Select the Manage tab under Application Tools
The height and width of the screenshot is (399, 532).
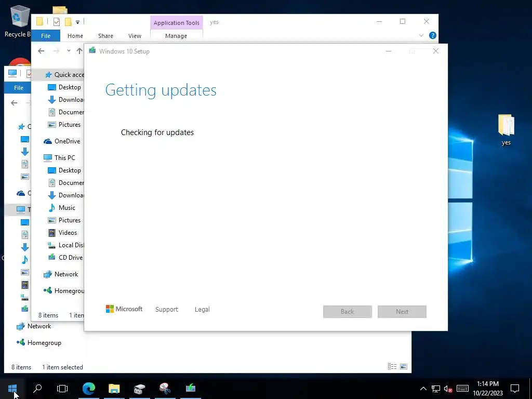(x=176, y=36)
